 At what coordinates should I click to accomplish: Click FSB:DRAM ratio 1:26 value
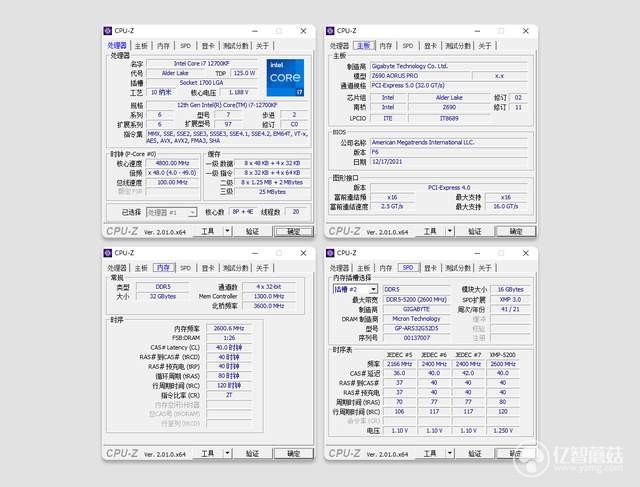click(x=229, y=338)
